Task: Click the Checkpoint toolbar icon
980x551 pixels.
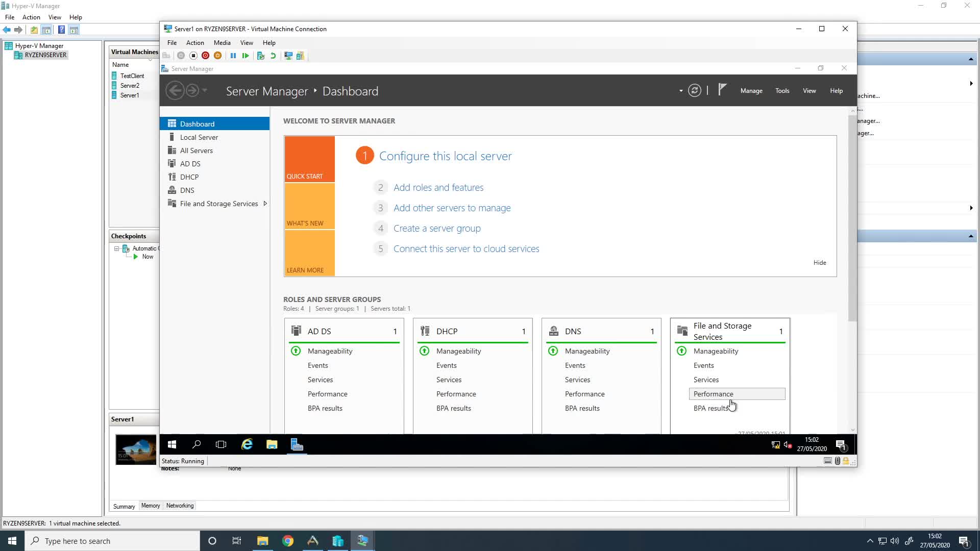Action: click(x=261, y=56)
